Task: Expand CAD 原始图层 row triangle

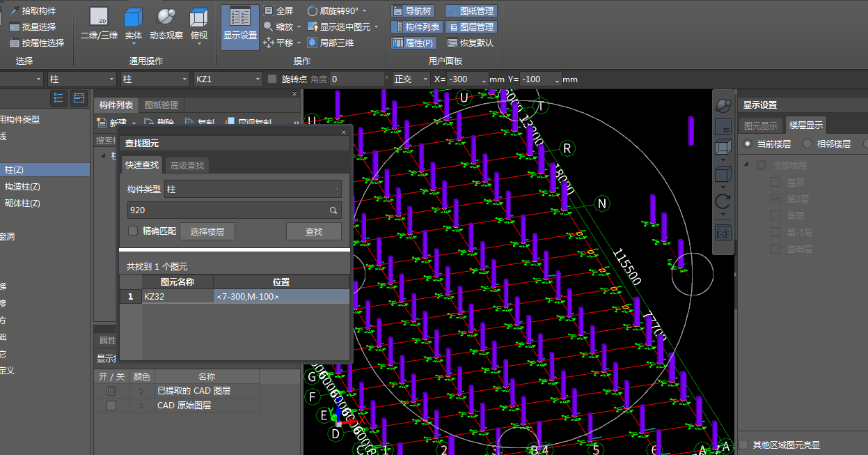Action: coord(141,405)
